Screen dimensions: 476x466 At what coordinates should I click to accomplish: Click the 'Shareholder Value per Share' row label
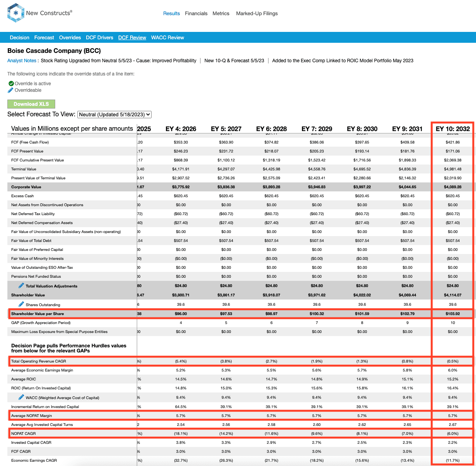pos(38,314)
